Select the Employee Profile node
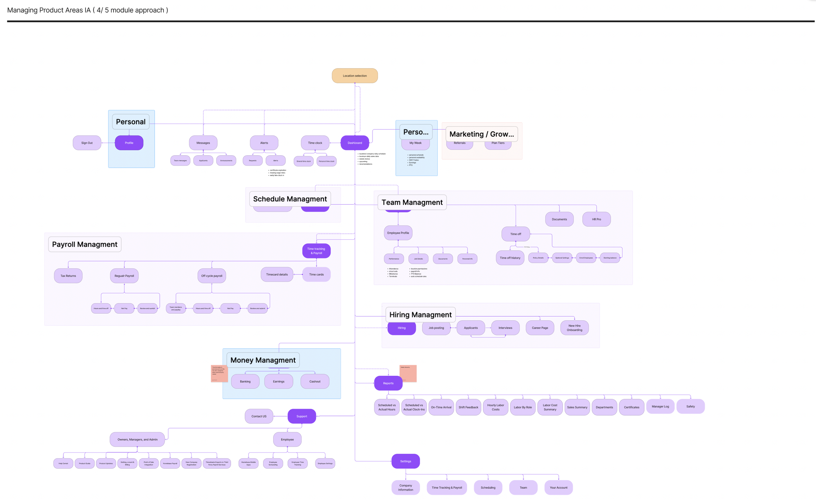Screen dimensions: 816x504 (x=398, y=233)
